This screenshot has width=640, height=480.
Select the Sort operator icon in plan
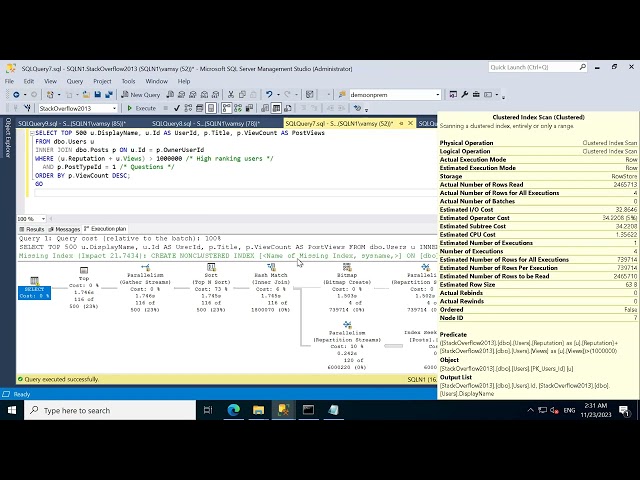(211, 267)
